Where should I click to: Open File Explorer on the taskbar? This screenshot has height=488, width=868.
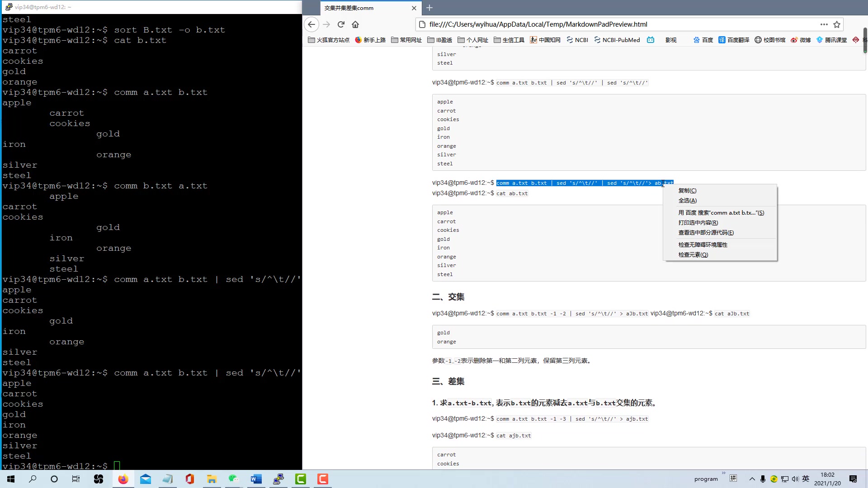pyautogui.click(x=212, y=479)
